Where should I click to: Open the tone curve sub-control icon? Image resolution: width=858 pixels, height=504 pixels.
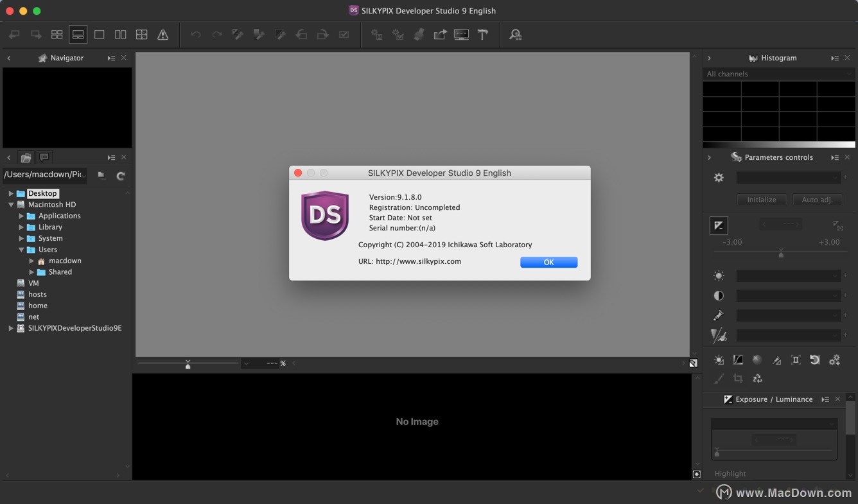(738, 360)
